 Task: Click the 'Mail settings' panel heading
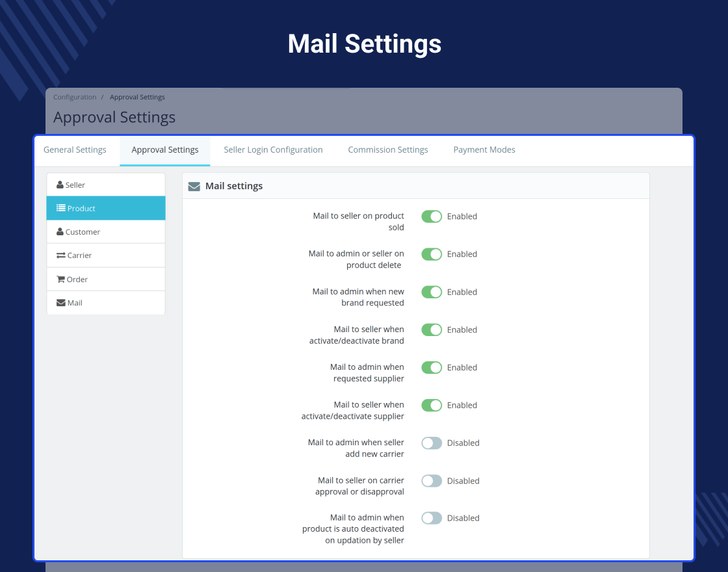[234, 186]
